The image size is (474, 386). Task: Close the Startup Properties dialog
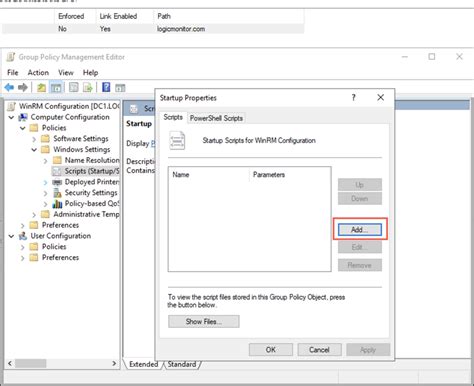[381, 97]
